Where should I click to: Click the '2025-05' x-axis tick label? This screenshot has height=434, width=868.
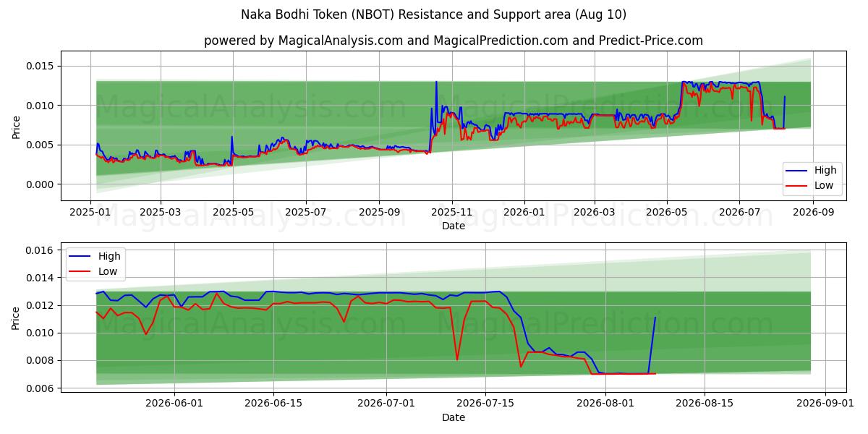pyautogui.click(x=232, y=213)
